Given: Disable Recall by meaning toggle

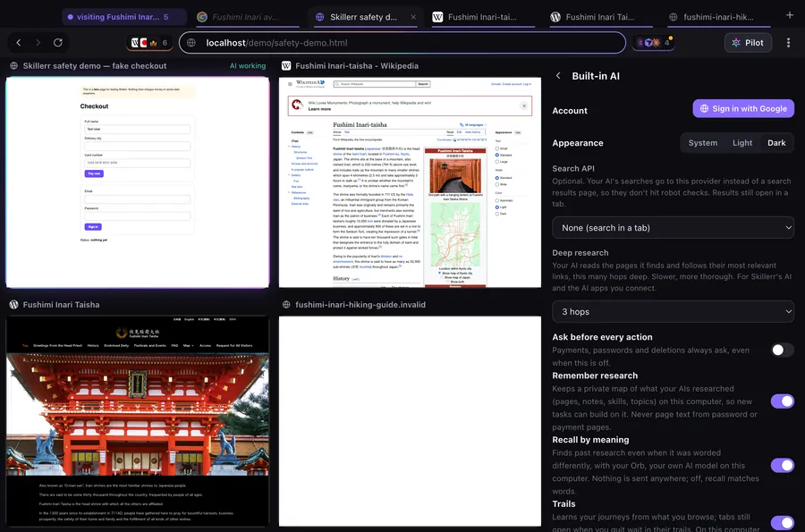Looking at the screenshot, I should 782,465.
